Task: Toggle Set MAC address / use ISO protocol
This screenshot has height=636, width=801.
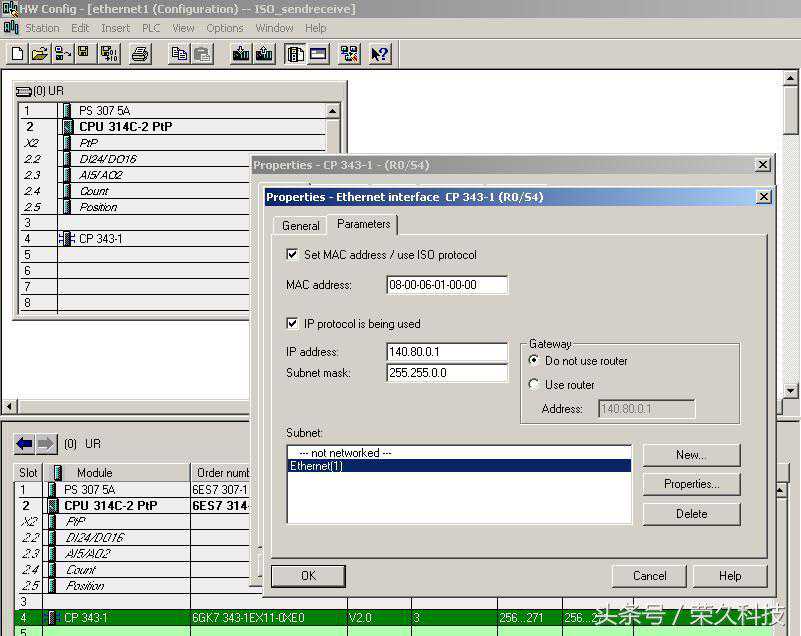Action: [x=292, y=255]
